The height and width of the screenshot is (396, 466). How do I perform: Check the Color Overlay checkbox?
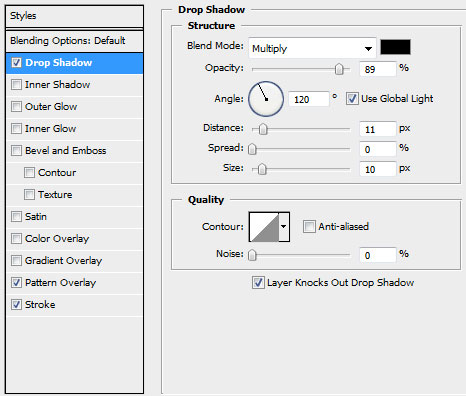pyautogui.click(x=16, y=239)
